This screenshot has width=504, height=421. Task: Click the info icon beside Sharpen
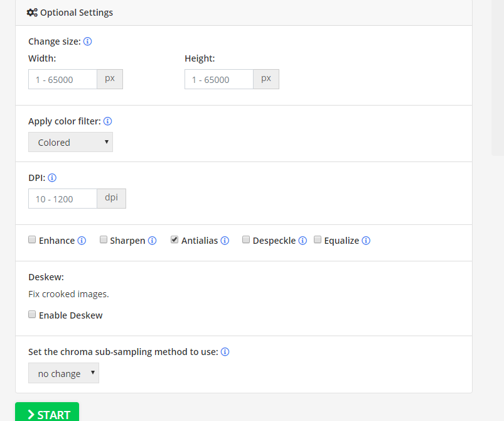coord(152,241)
